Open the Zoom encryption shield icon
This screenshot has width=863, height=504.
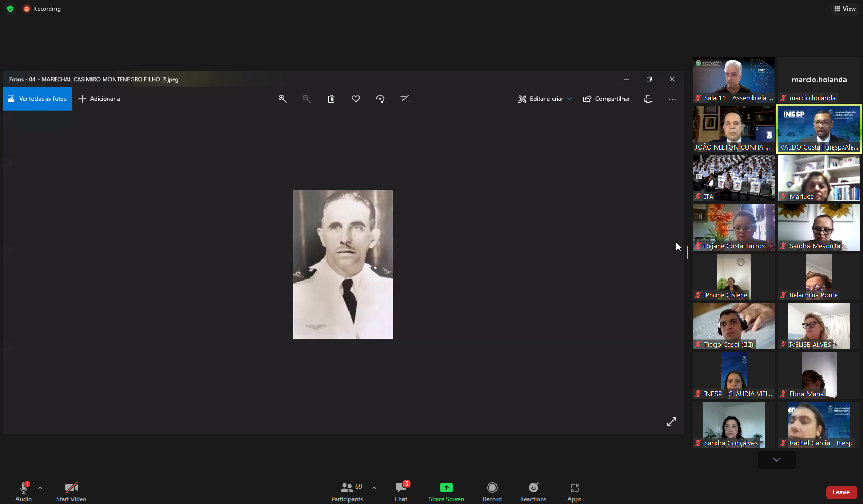[10, 9]
